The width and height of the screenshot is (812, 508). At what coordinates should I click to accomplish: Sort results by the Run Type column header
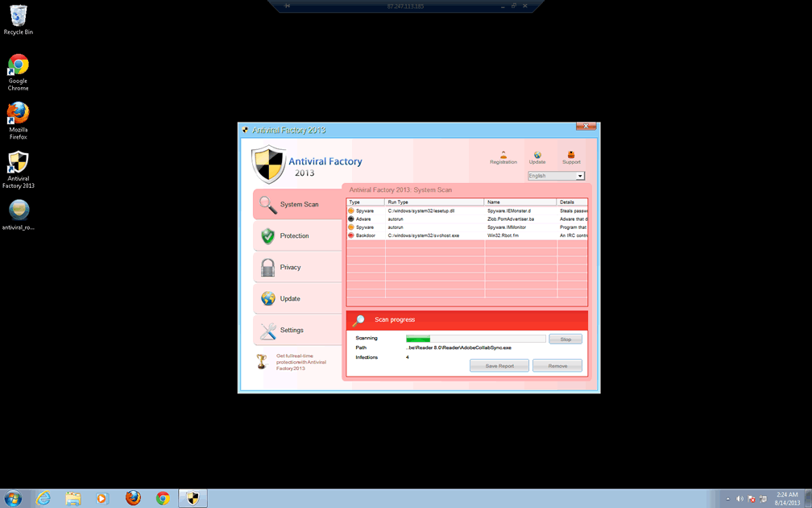[434, 202]
